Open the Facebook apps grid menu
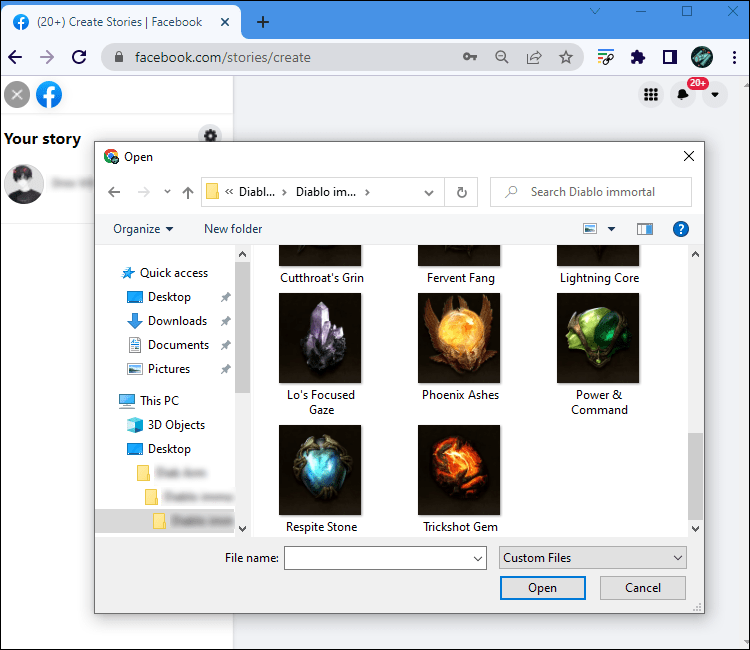The height and width of the screenshot is (650, 750). tap(651, 95)
